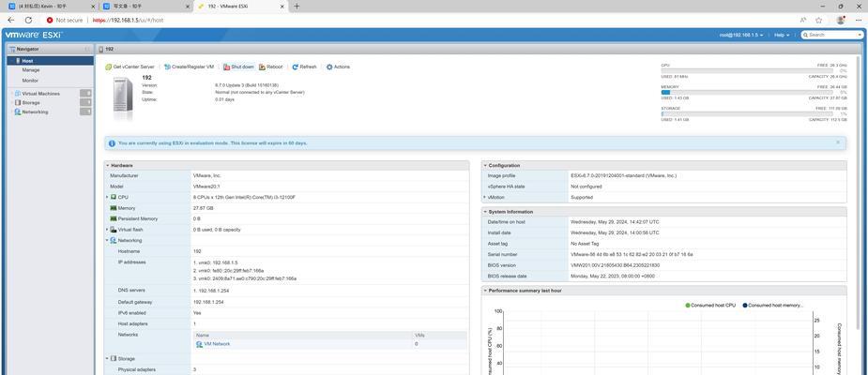Click the blue Refresh arrow icon
The height and width of the screenshot is (375, 868).
[295, 67]
